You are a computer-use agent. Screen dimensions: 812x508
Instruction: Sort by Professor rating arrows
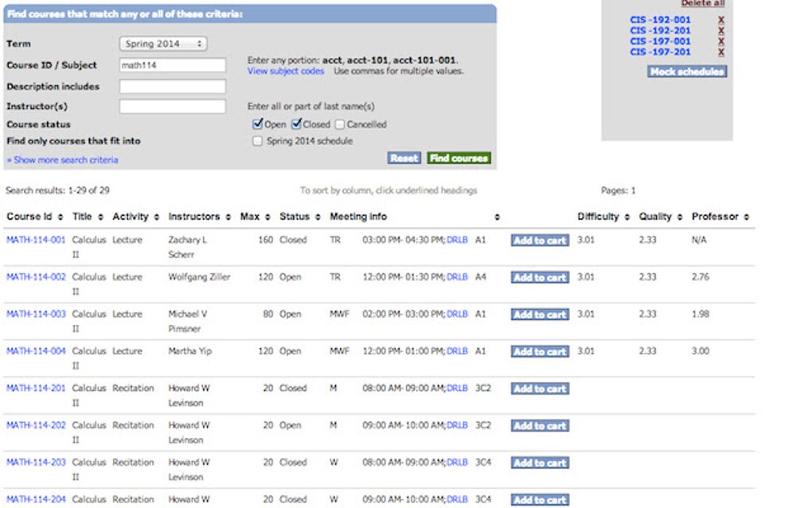pos(746,217)
